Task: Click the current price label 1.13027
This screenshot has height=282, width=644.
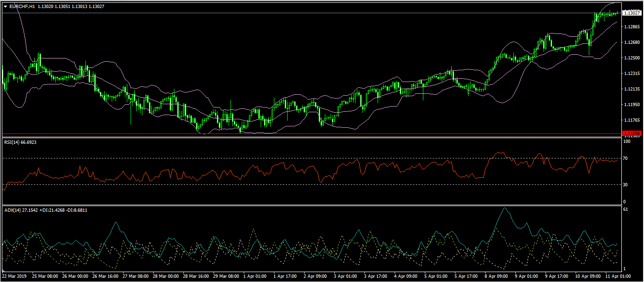Action: 631,13
